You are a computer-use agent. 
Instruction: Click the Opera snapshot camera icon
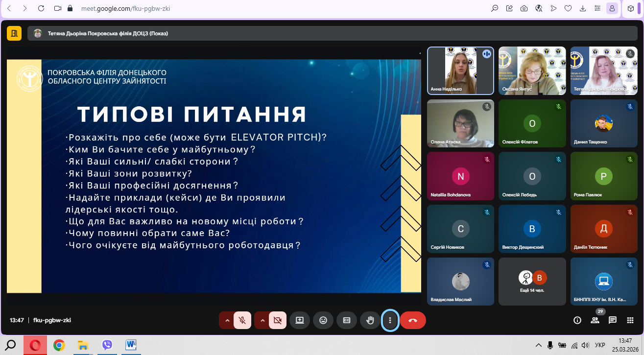pos(524,8)
